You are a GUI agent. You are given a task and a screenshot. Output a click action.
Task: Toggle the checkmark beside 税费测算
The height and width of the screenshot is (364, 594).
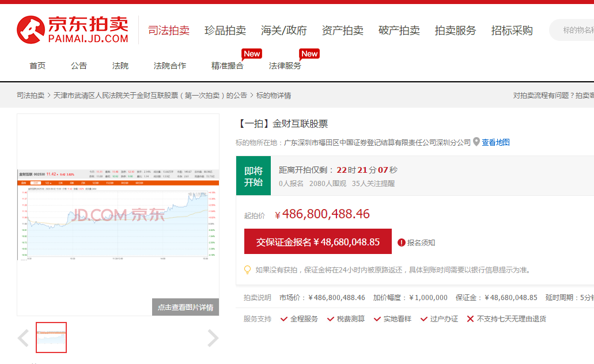tap(330, 318)
